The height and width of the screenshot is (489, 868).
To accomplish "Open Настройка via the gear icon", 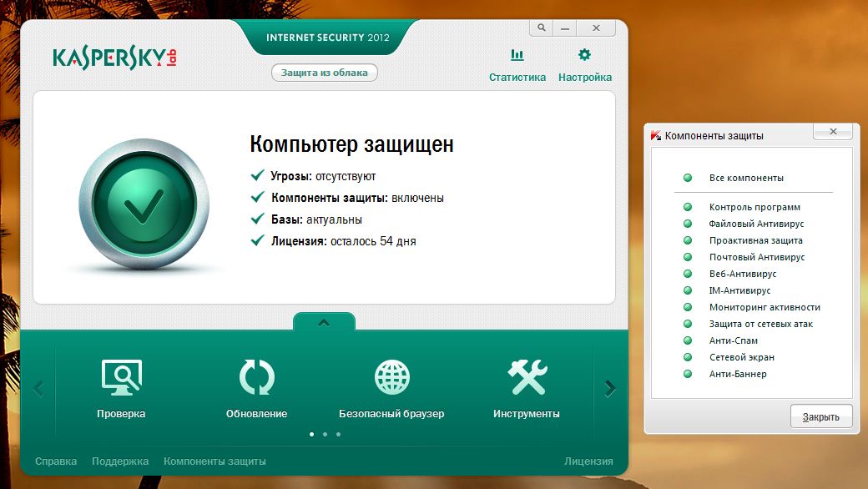I will tap(584, 55).
